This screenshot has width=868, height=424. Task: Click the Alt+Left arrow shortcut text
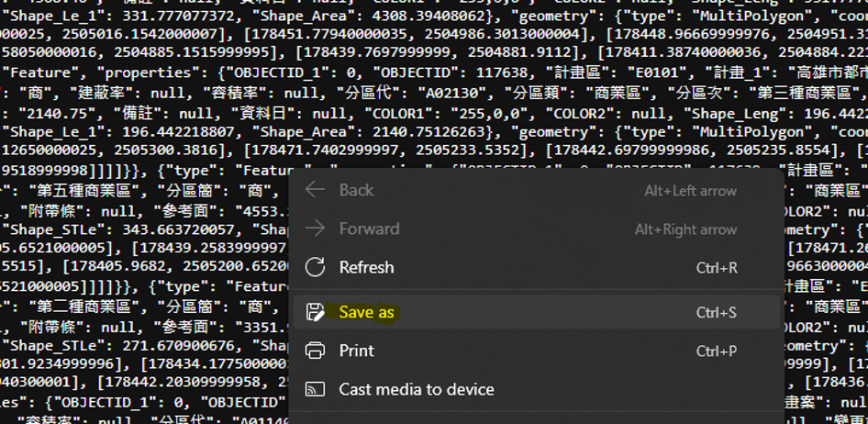(x=690, y=190)
